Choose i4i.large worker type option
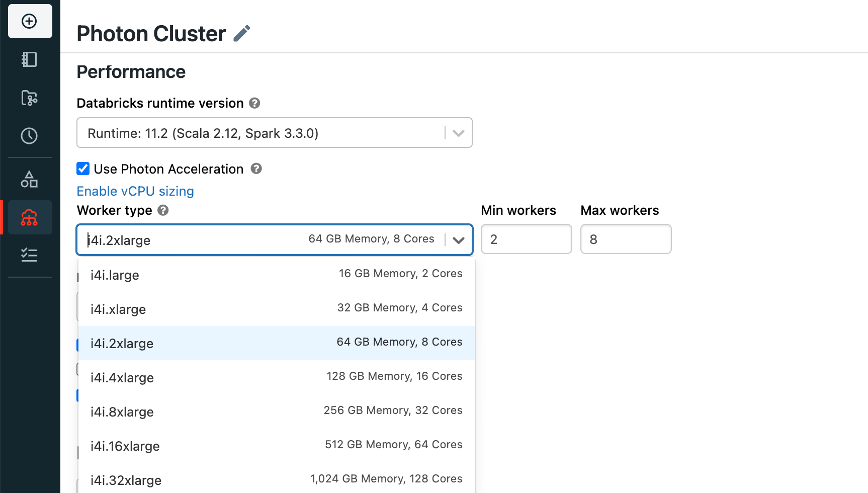This screenshot has width=868, height=493. point(276,275)
